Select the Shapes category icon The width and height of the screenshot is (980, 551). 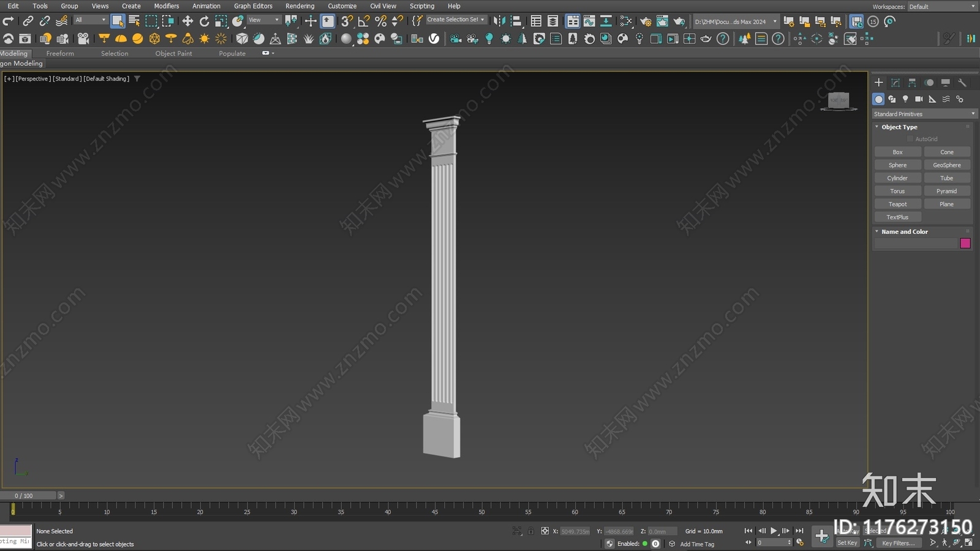pos(892,99)
